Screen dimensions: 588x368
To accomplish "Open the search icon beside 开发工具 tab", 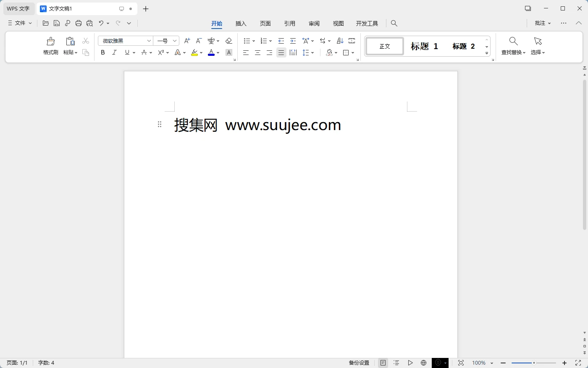I will [x=394, y=23].
